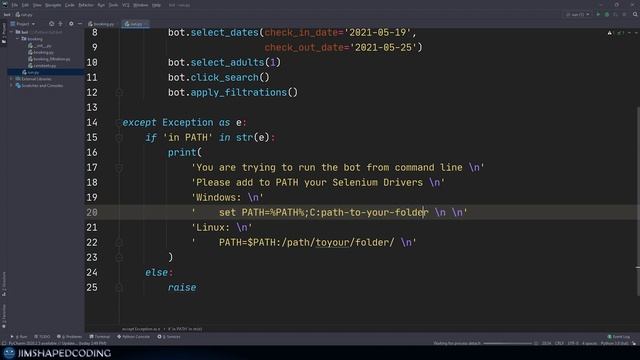Open __init__.py in project tree
This screenshot has width=640, height=360.
(40, 46)
